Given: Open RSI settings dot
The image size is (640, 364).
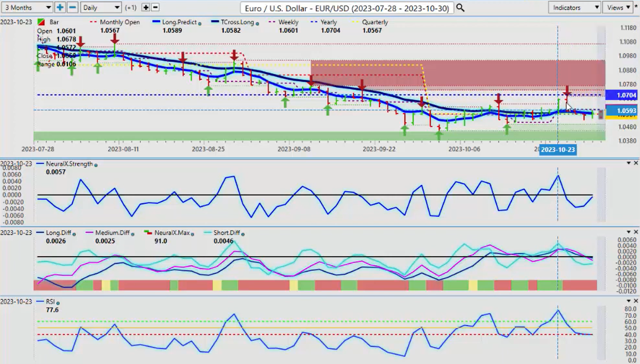Looking at the screenshot, I should tap(58, 303).
